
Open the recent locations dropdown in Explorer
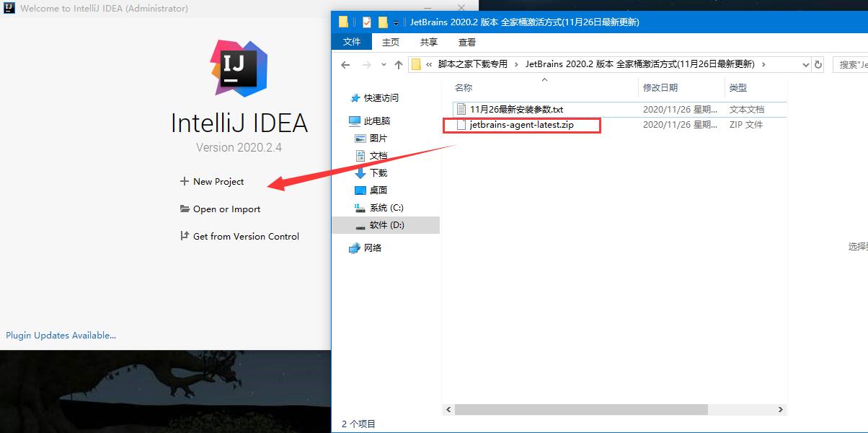[x=383, y=65]
